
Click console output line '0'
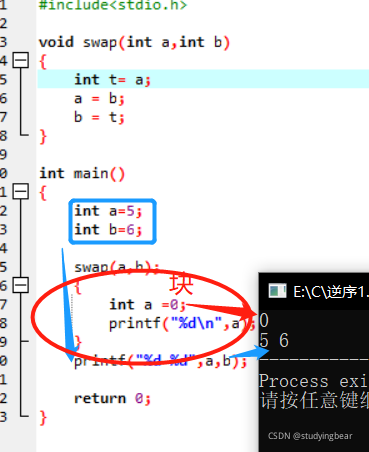click(264, 320)
